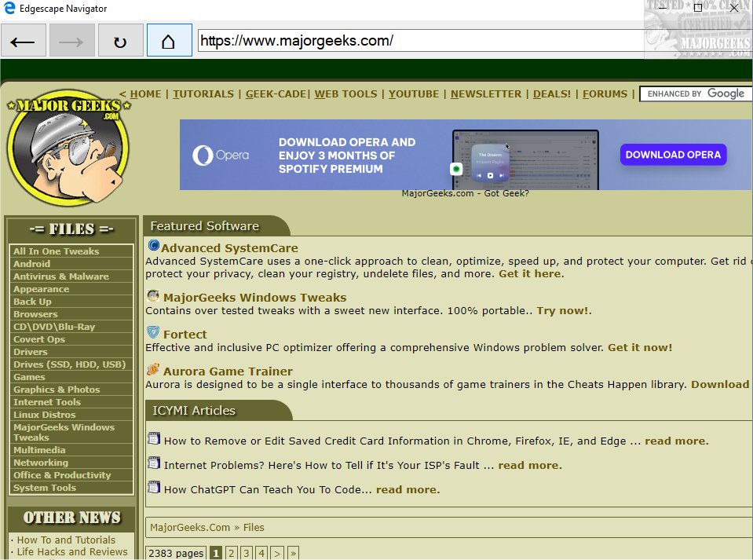Screen dimensions: 753x560
Task: Click the Advanced SystemCare blue icon
Action: [154, 245]
